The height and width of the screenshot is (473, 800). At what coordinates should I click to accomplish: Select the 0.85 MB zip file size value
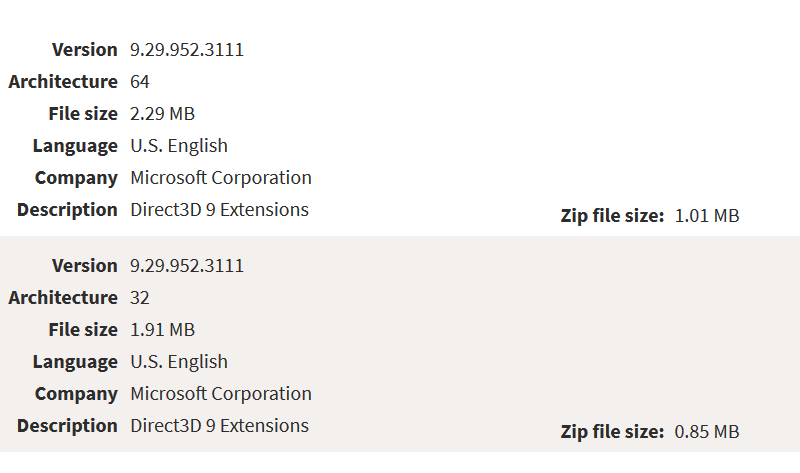point(707,432)
